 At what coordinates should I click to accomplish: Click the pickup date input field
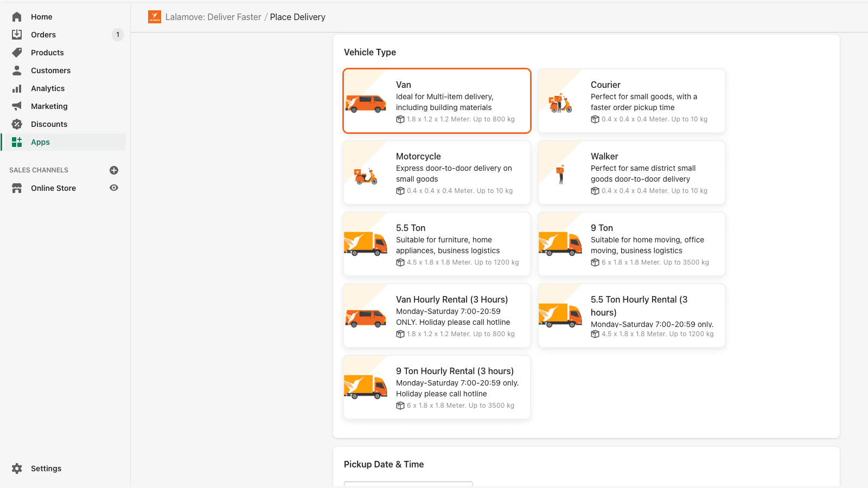pos(408,485)
